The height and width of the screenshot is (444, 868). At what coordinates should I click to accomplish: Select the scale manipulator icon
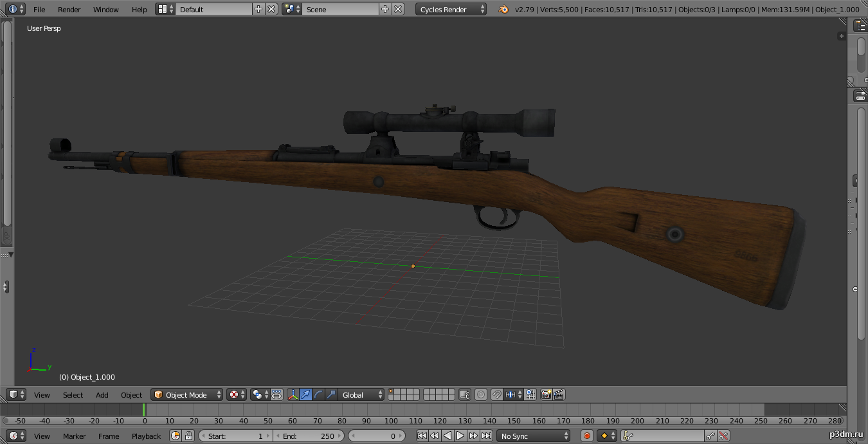[x=331, y=394]
